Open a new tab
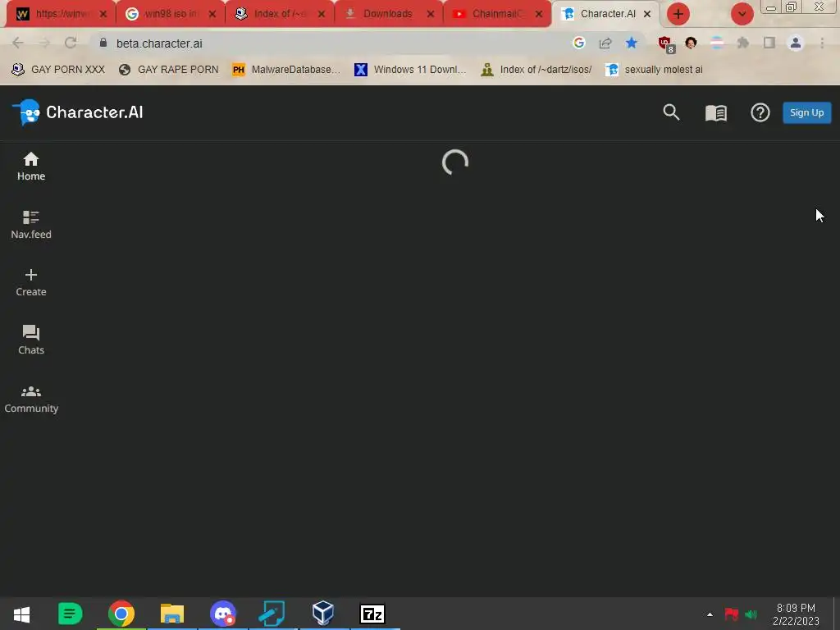This screenshot has height=630, width=840. [678, 14]
